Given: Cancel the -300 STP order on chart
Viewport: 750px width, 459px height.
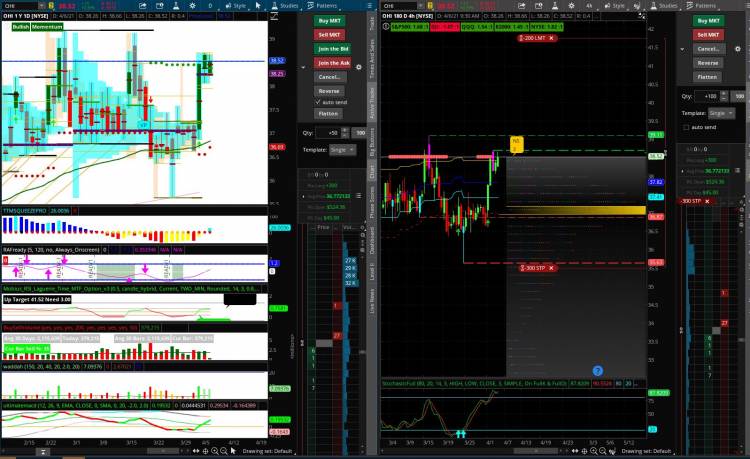Looking at the screenshot, I should (x=551, y=267).
